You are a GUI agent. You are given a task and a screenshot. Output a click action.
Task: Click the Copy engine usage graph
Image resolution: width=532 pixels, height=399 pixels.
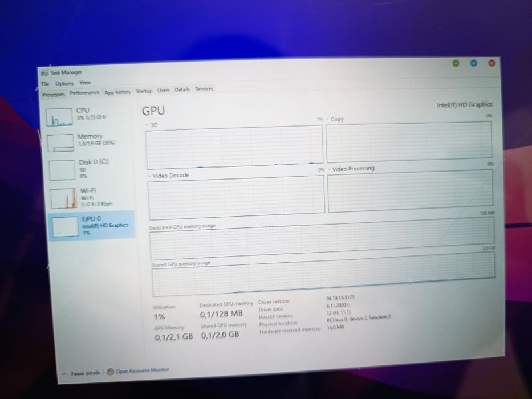click(x=408, y=142)
